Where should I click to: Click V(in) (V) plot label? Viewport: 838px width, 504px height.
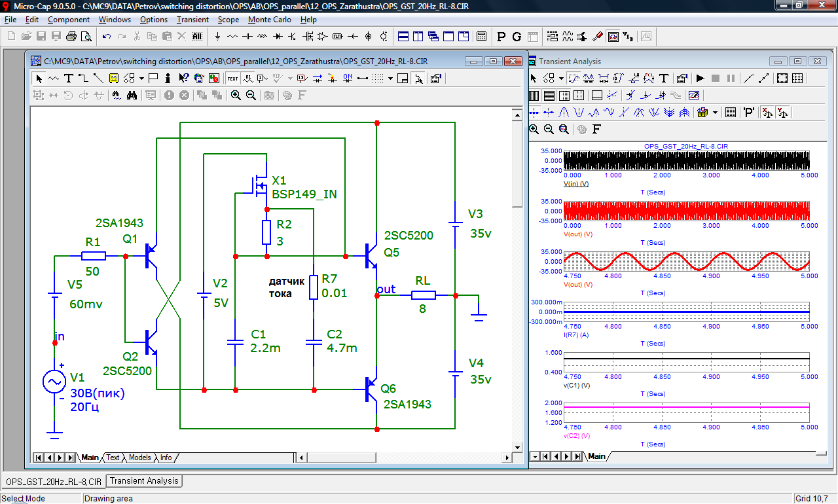point(575,184)
